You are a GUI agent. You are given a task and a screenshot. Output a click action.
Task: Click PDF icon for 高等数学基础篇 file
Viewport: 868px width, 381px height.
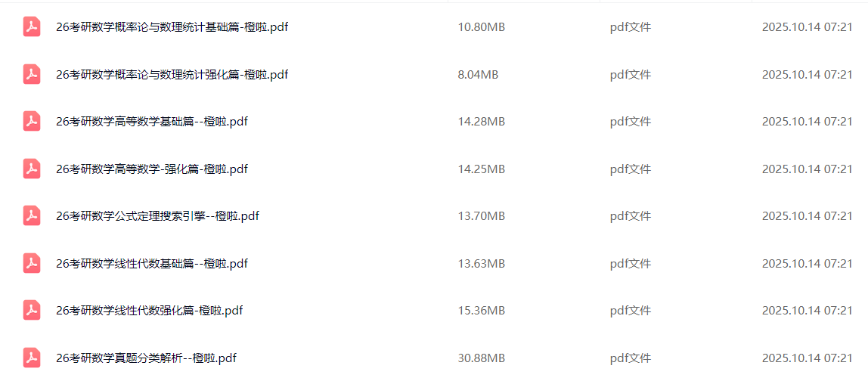tap(31, 122)
